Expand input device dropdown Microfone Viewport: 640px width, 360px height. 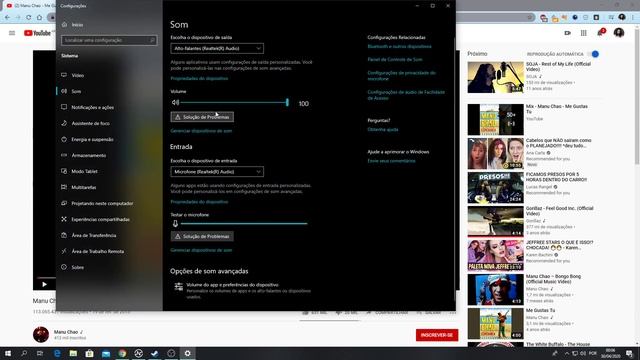pyautogui.click(x=217, y=172)
